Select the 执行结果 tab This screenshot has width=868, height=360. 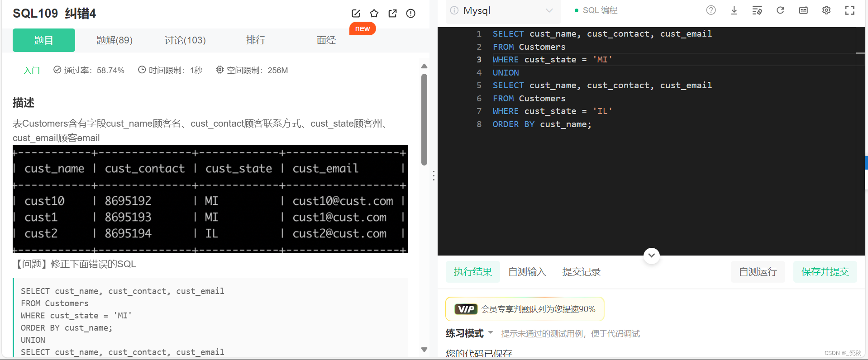click(473, 272)
